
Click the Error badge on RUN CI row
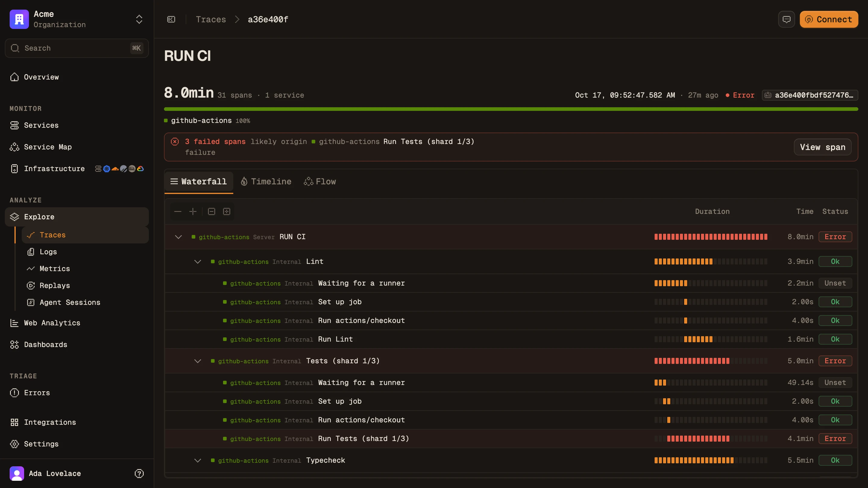click(835, 237)
